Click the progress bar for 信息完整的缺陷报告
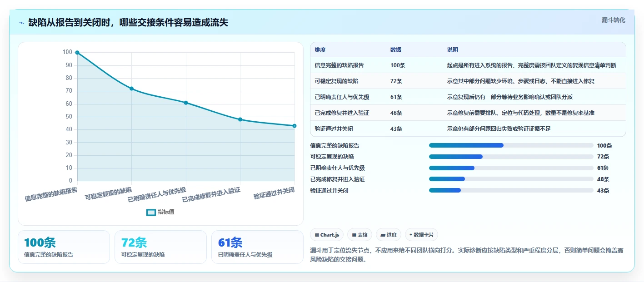The width and height of the screenshot is (644, 282). tap(511, 145)
